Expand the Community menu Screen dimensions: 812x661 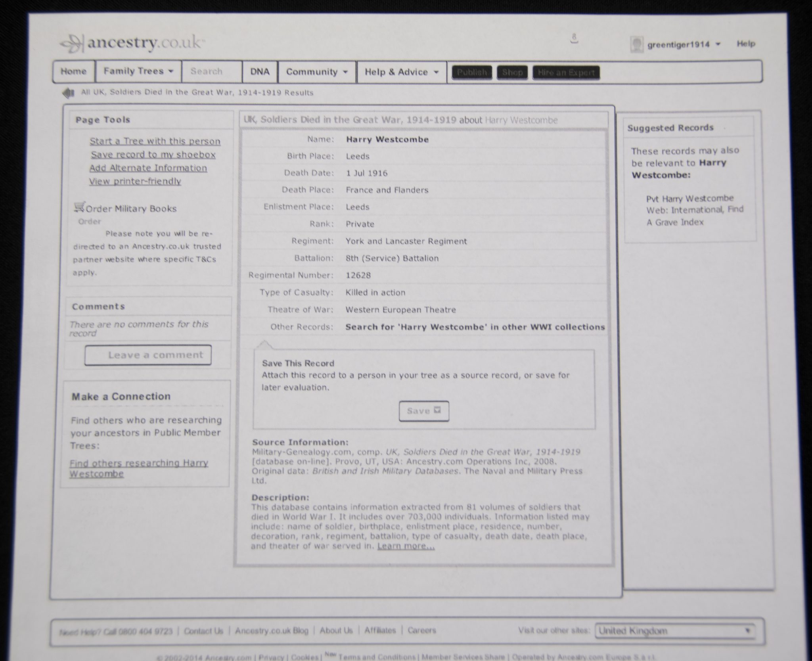tap(316, 72)
